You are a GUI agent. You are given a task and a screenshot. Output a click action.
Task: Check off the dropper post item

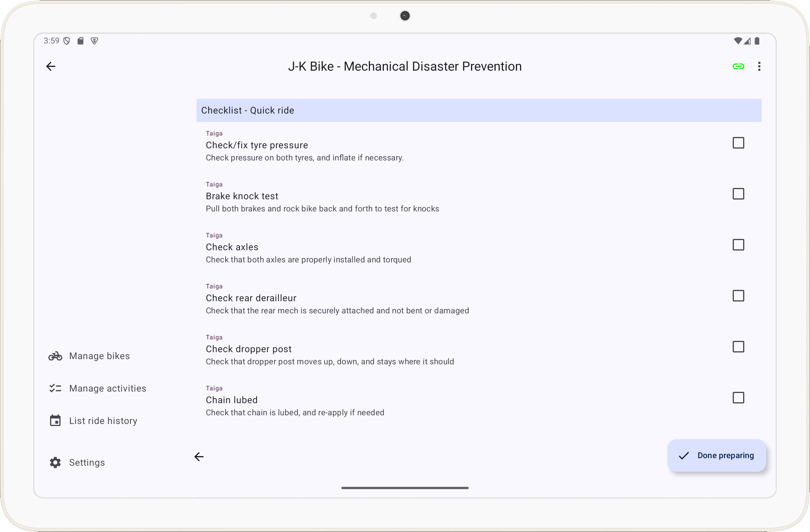tap(738, 347)
